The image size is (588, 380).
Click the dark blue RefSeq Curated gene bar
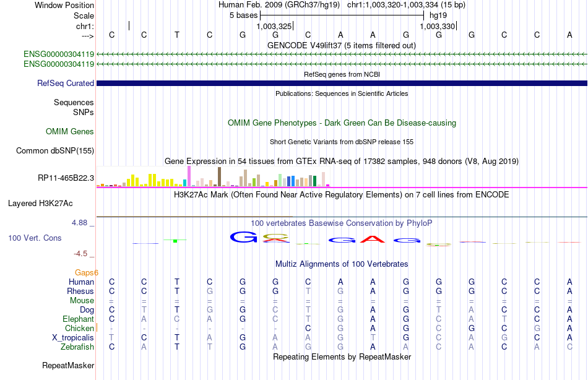pyautogui.click(x=342, y=84)
